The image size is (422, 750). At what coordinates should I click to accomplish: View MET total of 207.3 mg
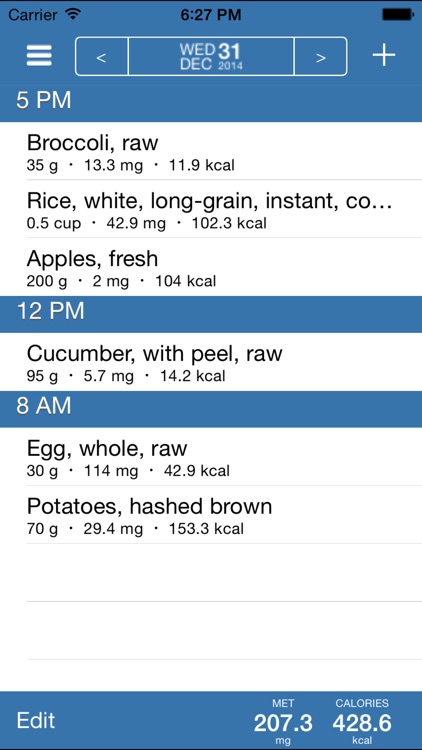pyautogui.click(x=283, y=721)
